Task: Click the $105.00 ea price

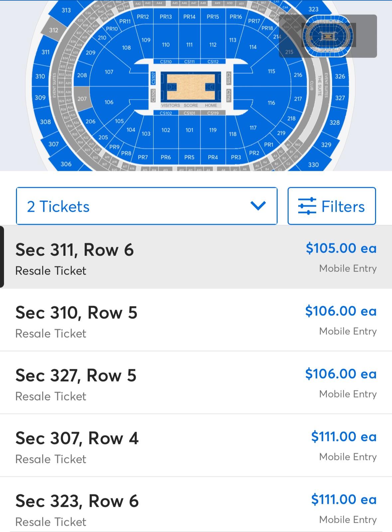Action: point(341,248)
